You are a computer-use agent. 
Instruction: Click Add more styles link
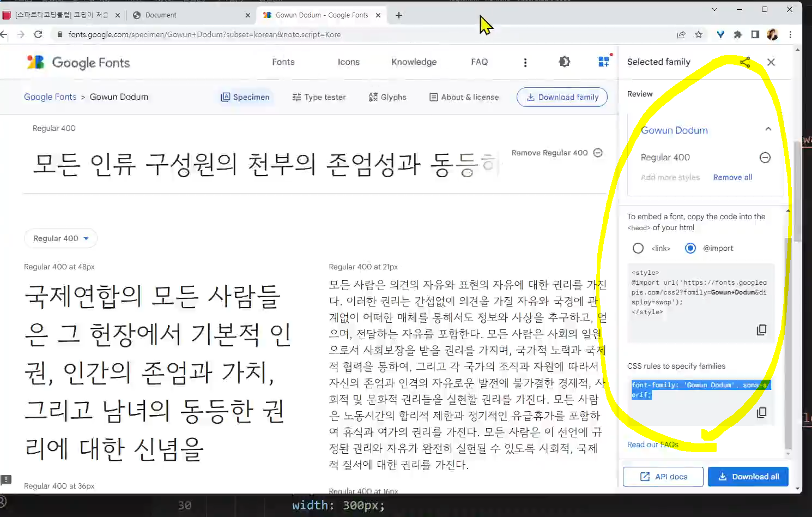(x=670, y=177)
